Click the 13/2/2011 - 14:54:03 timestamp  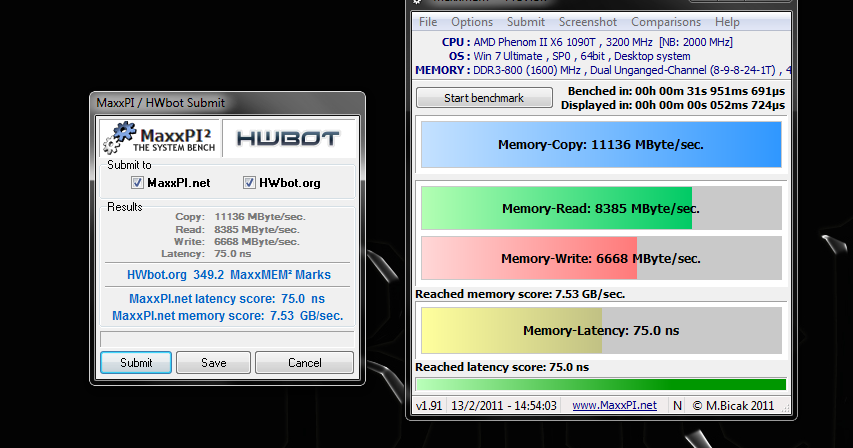pyautogui.click(x=504, y=405)
